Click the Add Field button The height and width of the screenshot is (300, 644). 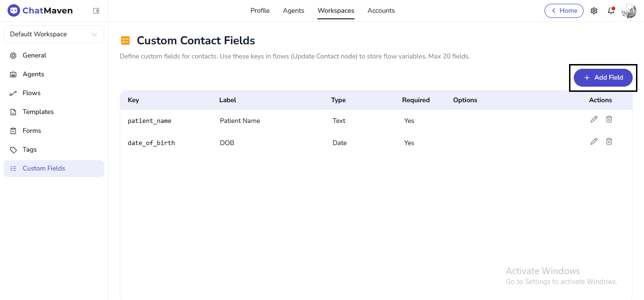[603, 77]
